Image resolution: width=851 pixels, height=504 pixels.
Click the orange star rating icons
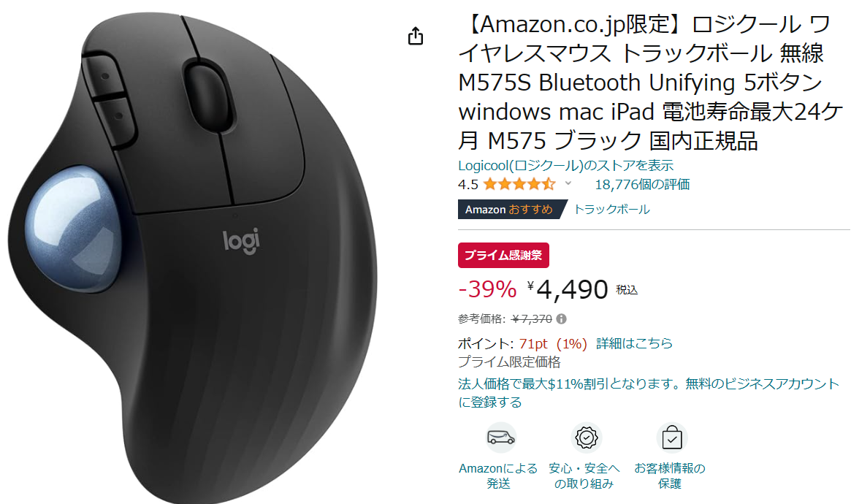(519, 185)
